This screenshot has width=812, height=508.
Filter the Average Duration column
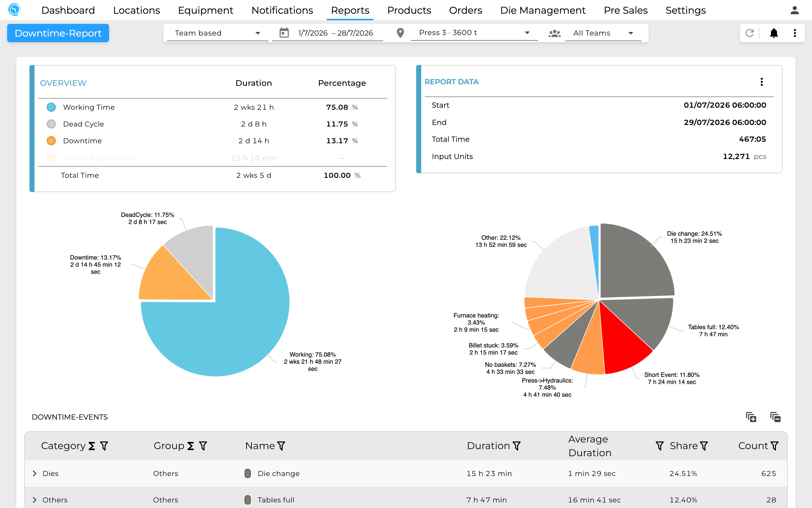[x=660, y=446]
